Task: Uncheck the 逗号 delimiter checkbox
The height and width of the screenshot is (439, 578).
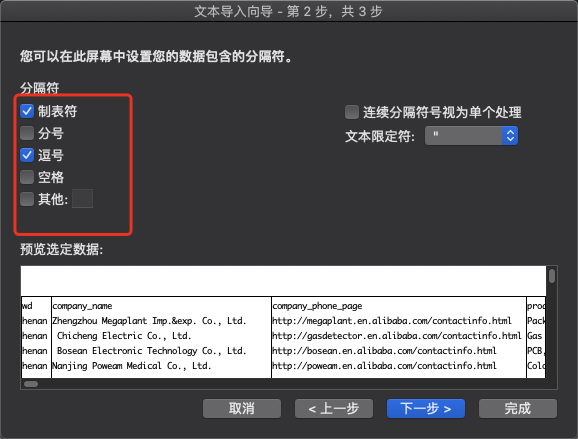Action: (27, 155)
